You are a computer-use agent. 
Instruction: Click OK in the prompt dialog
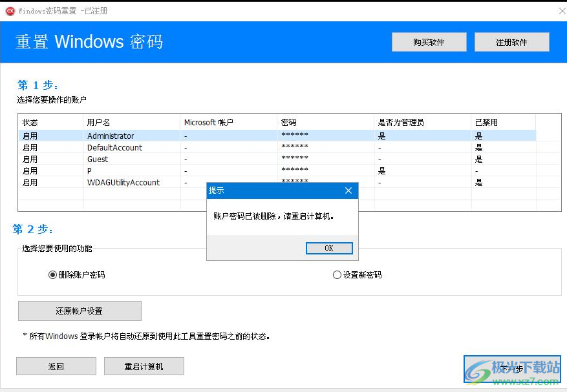[329, 248]
